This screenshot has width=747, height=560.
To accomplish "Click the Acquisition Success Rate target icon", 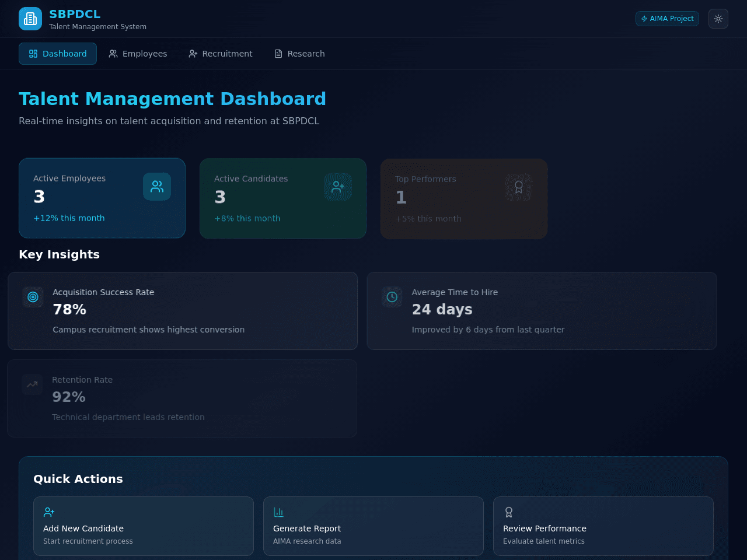I will pyautogui.click(x=33, y=297).
